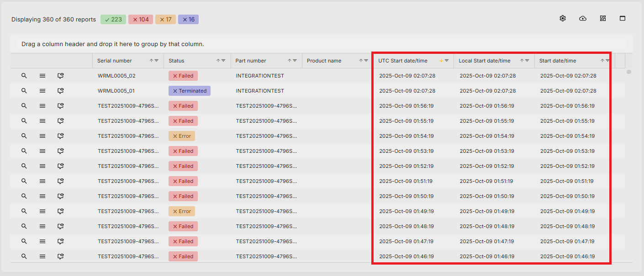
Task: Open hamburger menu on 01:46:19 row
Action: tap(42, 256)
